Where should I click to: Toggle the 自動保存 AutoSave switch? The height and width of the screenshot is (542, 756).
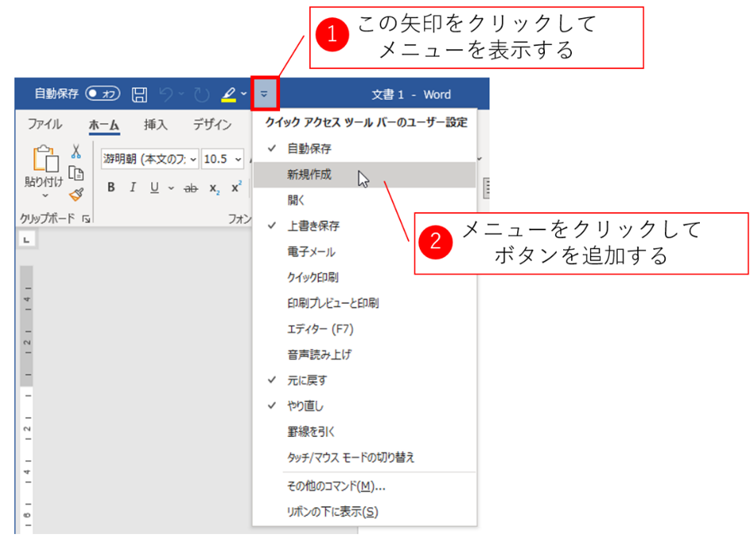102,94
